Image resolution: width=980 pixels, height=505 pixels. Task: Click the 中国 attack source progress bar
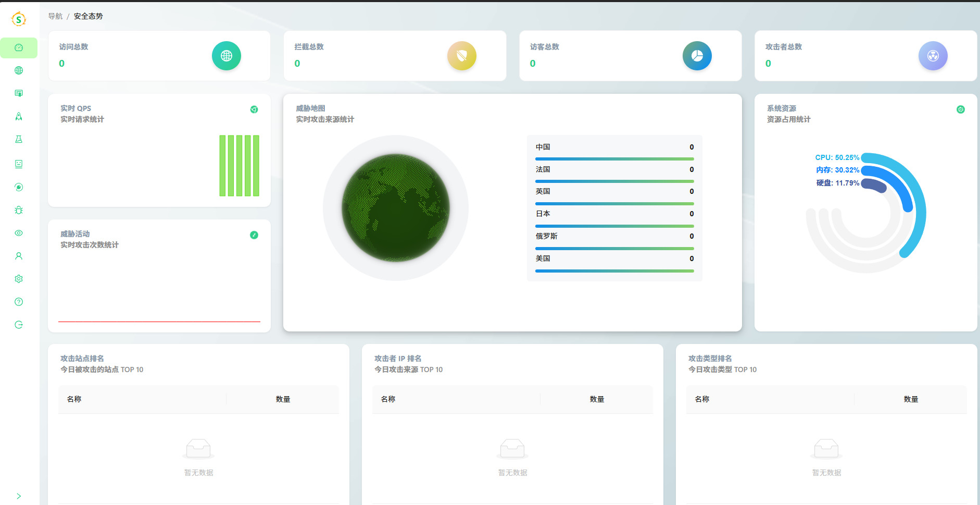(x=614, y=159)
